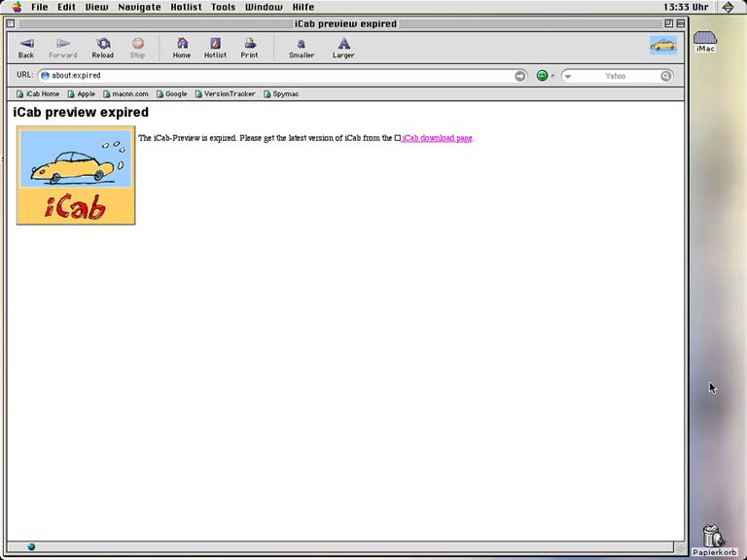Make text Larger with the toolbar icon

tap(343, 48)
